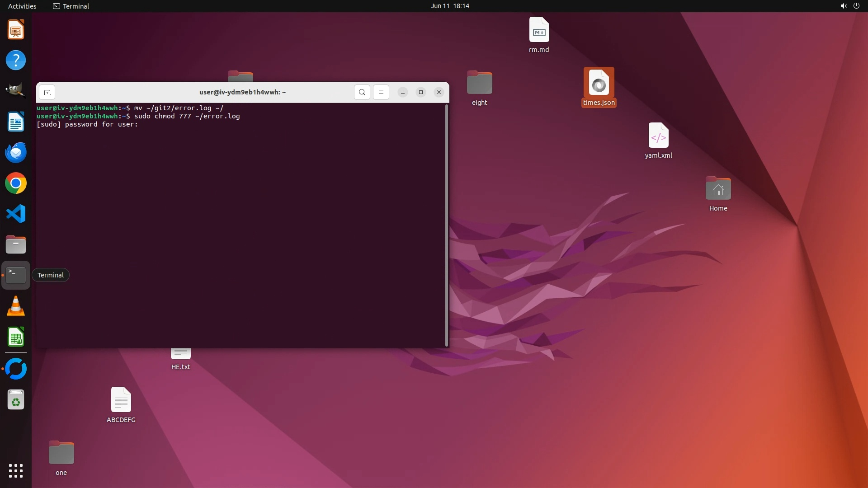Launch Visual Studio Code from the dock
This screenshot has height=488, width=868.
[16, 214]
